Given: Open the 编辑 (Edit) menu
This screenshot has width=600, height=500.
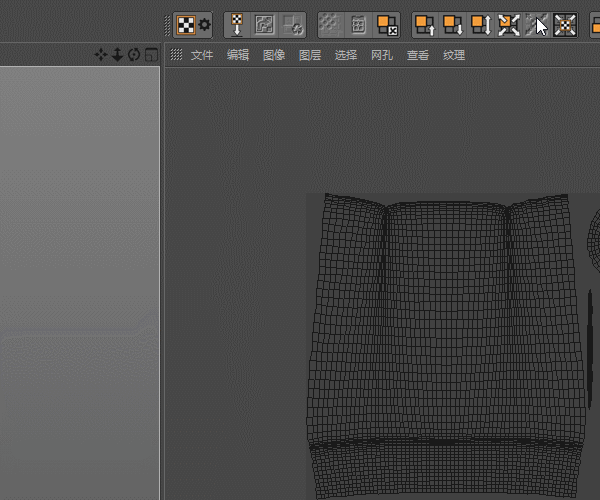Looking at the screenshot, I should click(x=238, y=56).
